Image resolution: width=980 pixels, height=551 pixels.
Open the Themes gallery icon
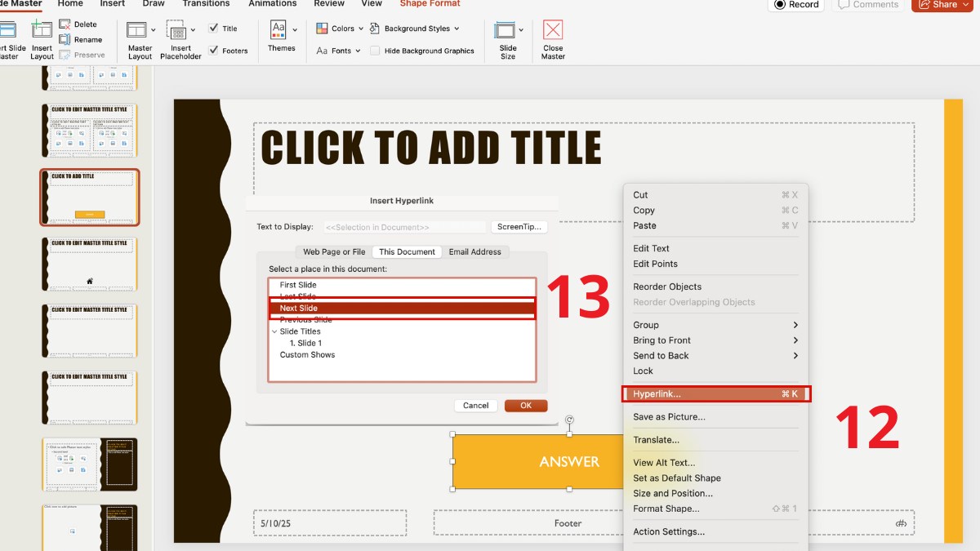tap(278, 29)
